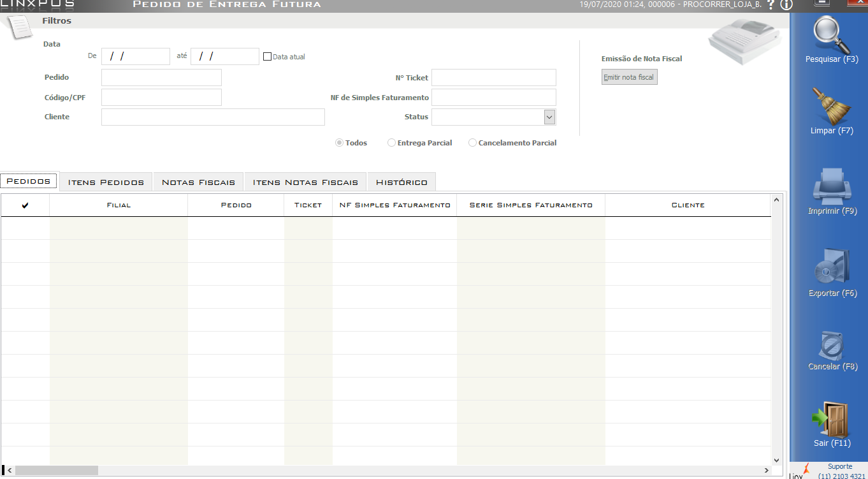This screenshot has height=479, width=868.
Task: Click the Pesquisar (F3) magnifier icon
Action: [x=832, y=35]
